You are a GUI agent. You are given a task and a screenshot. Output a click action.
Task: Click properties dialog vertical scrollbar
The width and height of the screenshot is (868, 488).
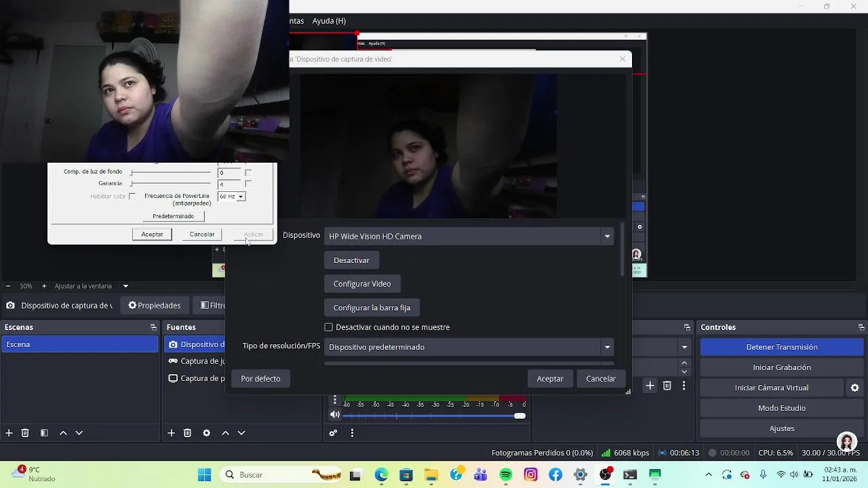tap(622, 249)
